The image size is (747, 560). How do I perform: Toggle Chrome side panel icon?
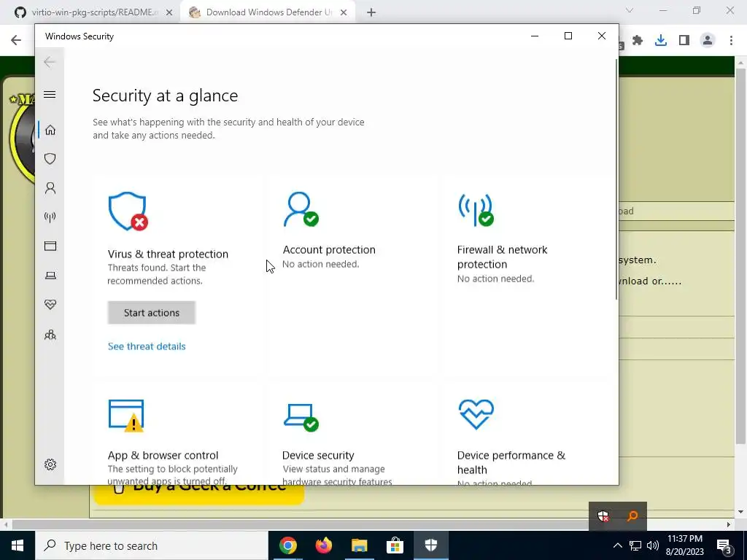(684, 41)
